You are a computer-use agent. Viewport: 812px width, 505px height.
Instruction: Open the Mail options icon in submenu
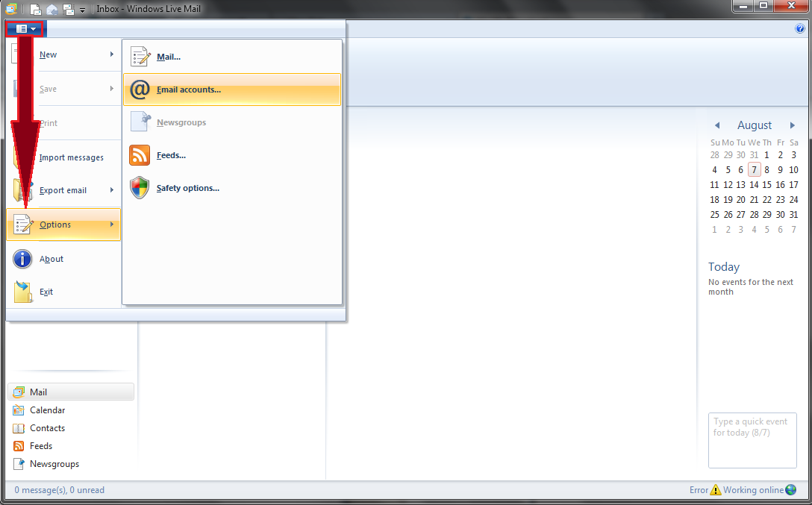(x=140, y=57)
